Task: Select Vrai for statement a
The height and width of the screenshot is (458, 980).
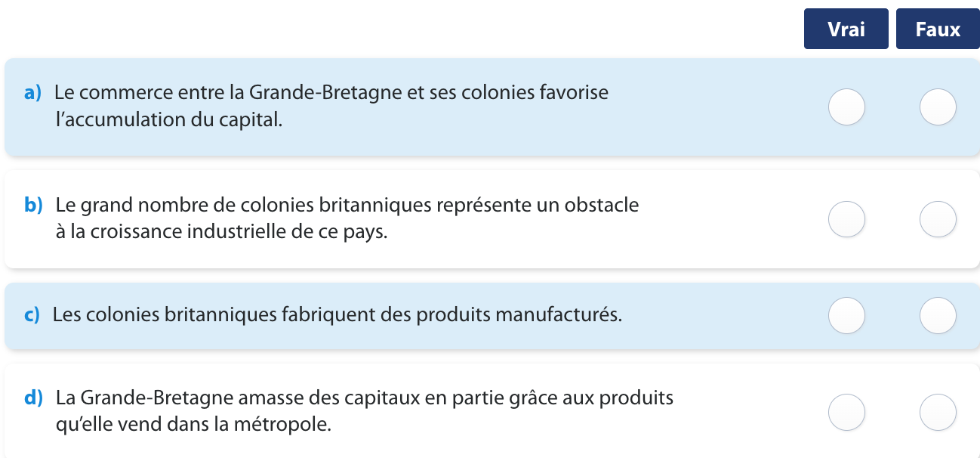Action: pyautogui.click(x=846, y=107)
